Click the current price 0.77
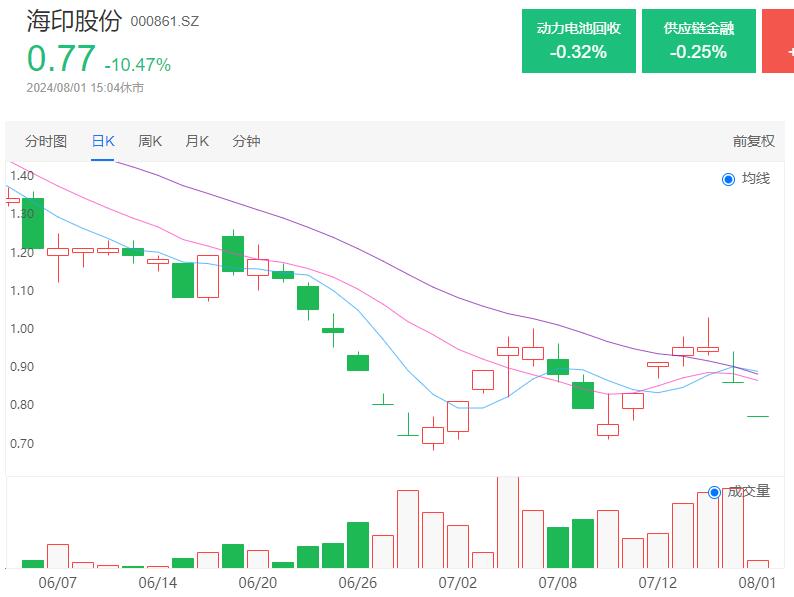794x597 pixels. click(x=62, y=59)
